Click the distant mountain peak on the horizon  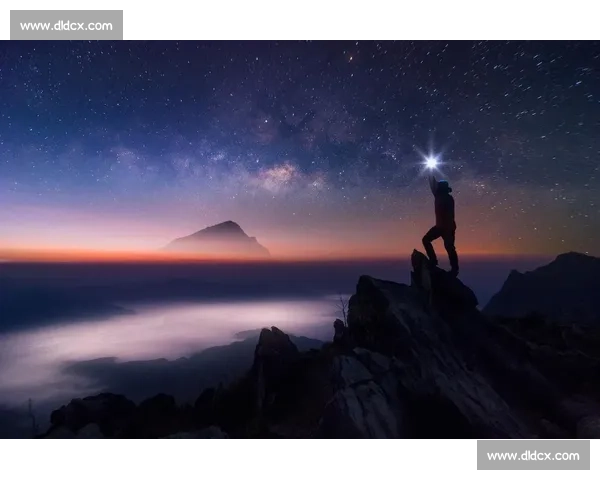(220, 239)
